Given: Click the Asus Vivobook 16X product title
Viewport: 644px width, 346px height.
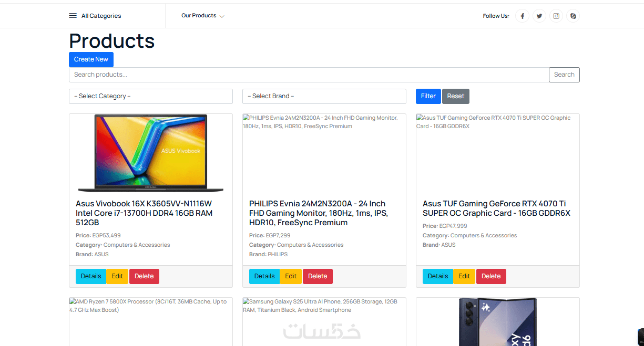Looking at the screenshot, I should (144, 213).
